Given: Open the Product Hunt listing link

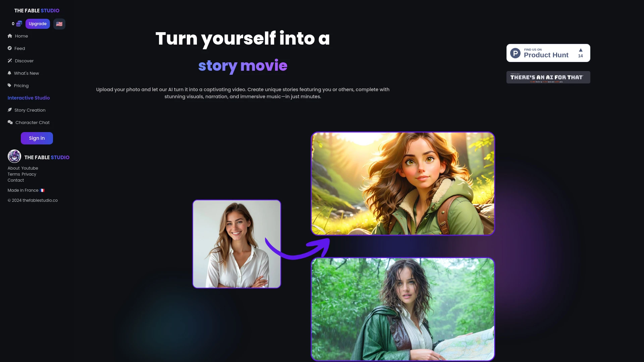Looking at the screenshot, I should point(548,53).
